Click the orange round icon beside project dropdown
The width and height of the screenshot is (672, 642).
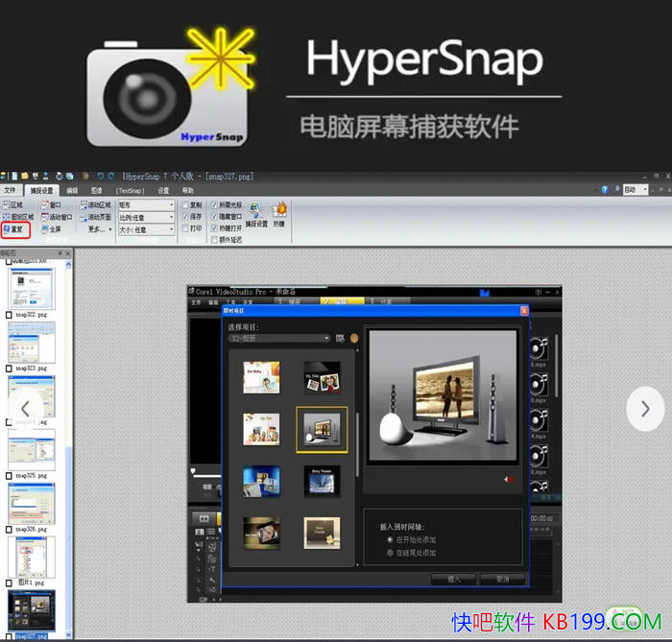[x=354, y=339]
